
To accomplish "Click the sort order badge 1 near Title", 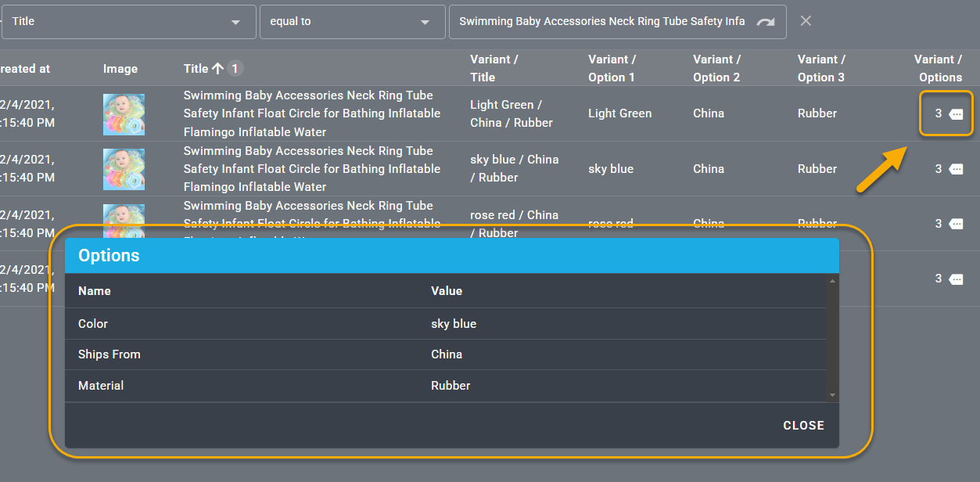I will (x=235, y=69).
